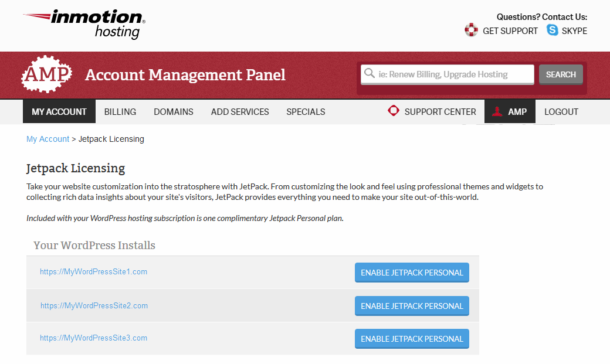Open the MY ACCOUNT menu
The image size is (610, 364).
(x=59, y=111)
